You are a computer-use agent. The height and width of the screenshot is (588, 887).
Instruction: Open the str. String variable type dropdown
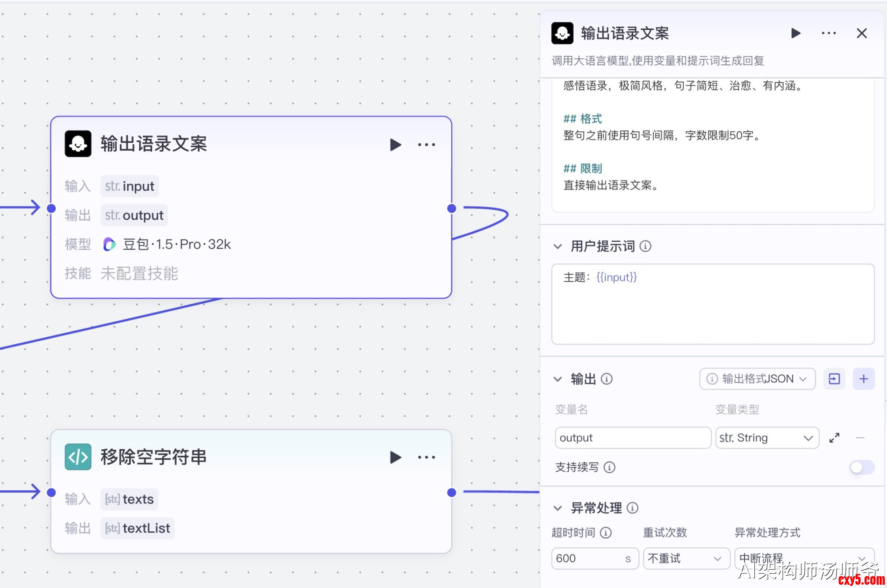coord(767,438)
